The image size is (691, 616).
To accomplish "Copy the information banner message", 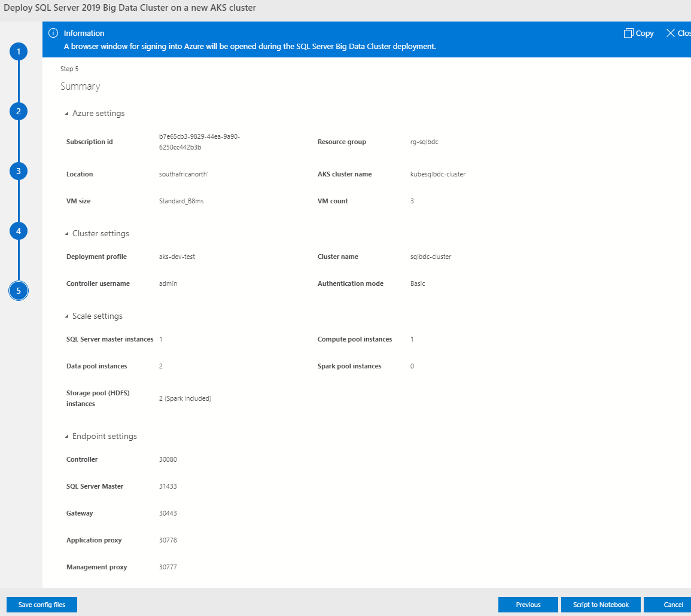I will (638, 33).
